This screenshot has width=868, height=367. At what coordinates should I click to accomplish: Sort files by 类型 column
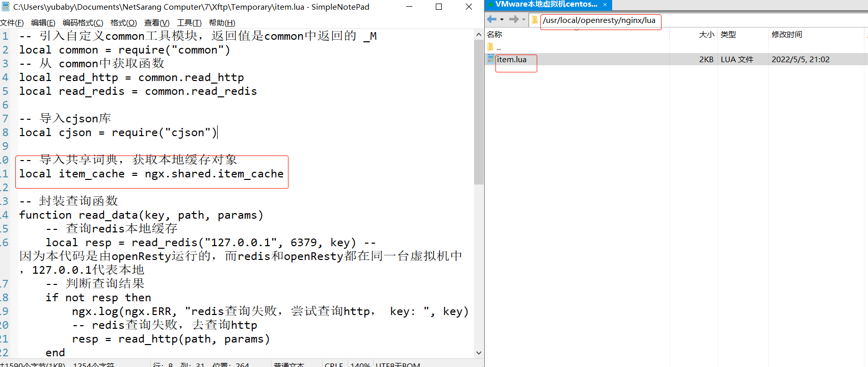728,34
